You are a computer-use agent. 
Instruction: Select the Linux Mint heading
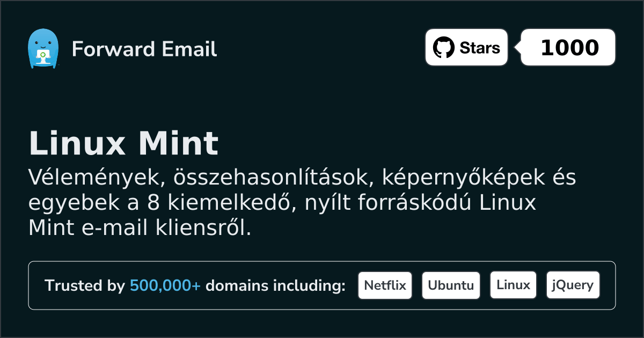pyautogui.click(x=123, y=144)
